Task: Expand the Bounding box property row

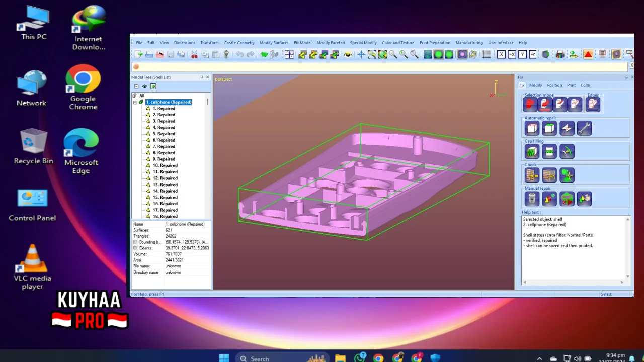Action: 135,242
